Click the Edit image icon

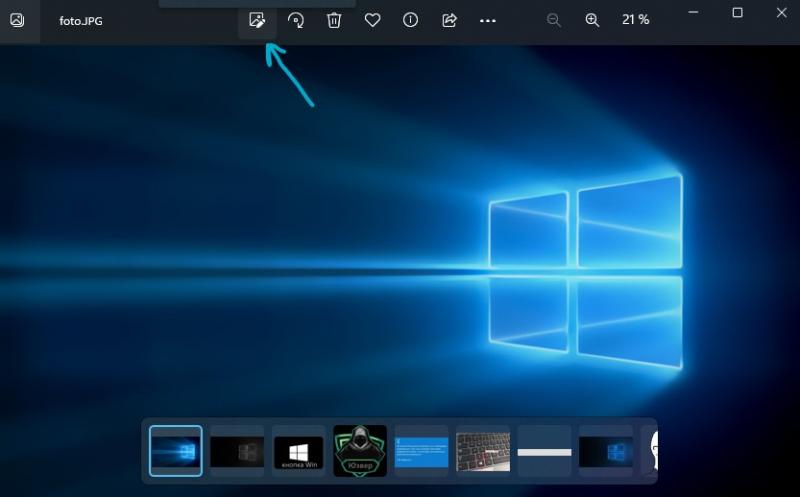257,20
